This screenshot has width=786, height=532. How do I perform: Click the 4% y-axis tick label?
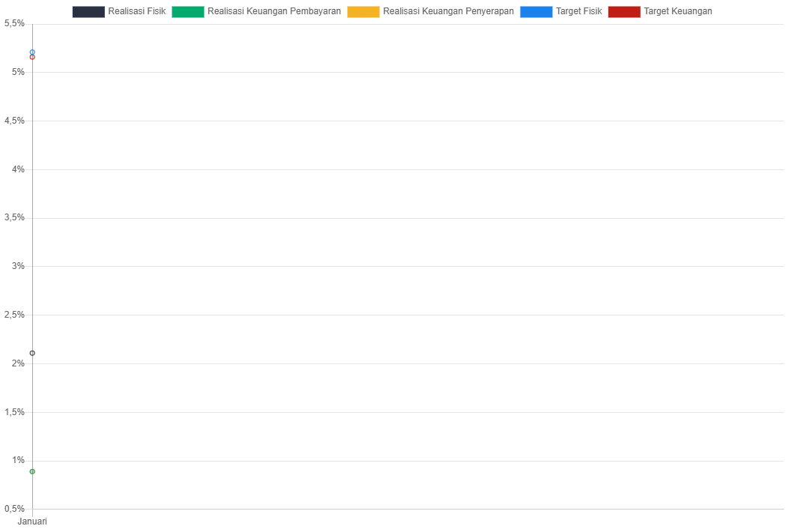[18, 169]
